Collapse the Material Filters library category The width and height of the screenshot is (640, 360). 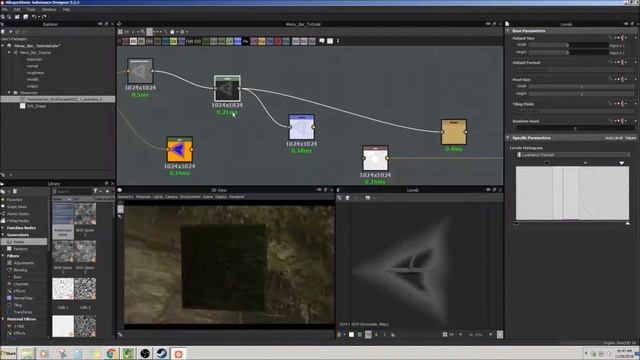tap(3, 319)
